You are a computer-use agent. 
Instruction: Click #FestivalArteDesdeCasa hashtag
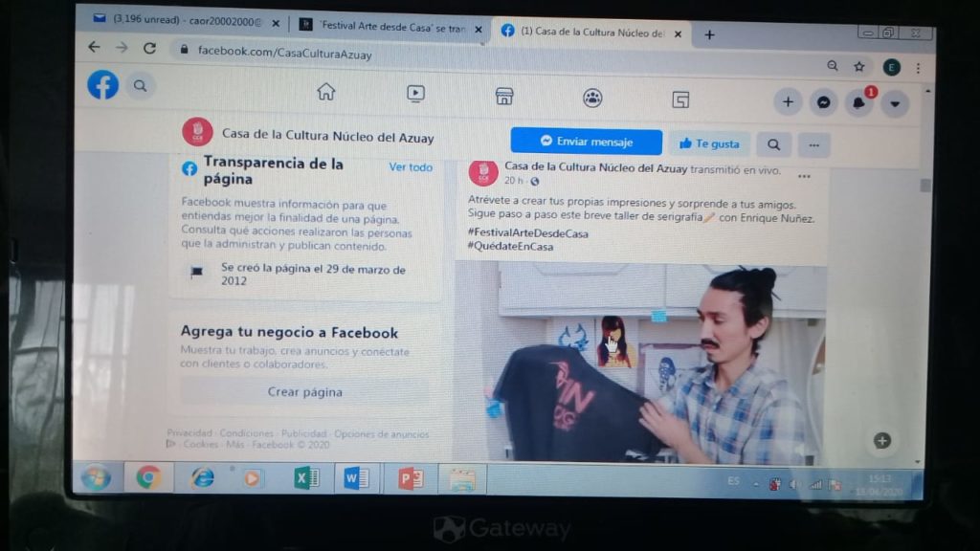tap(528, 233)
